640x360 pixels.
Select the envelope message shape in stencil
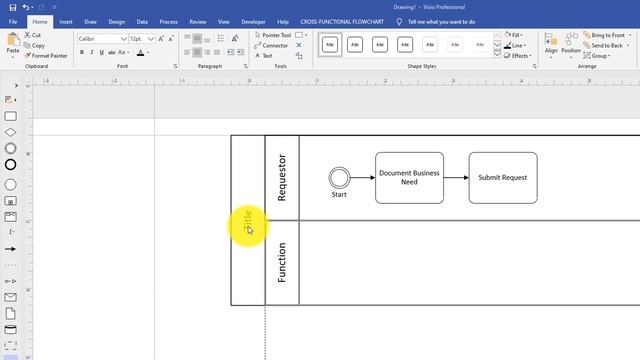pyautogui.click(x=11, y=297)
